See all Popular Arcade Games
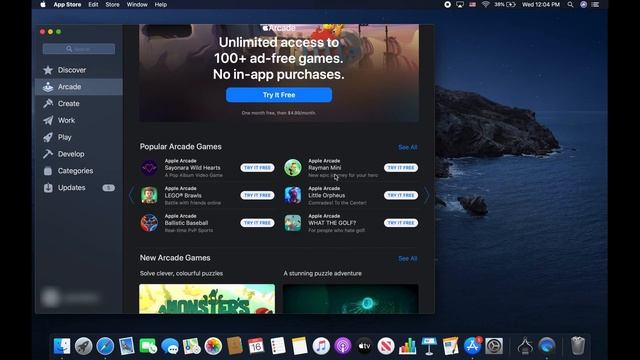Image resolution: width=640 pixels, height=360 pixels. point(408,147)
